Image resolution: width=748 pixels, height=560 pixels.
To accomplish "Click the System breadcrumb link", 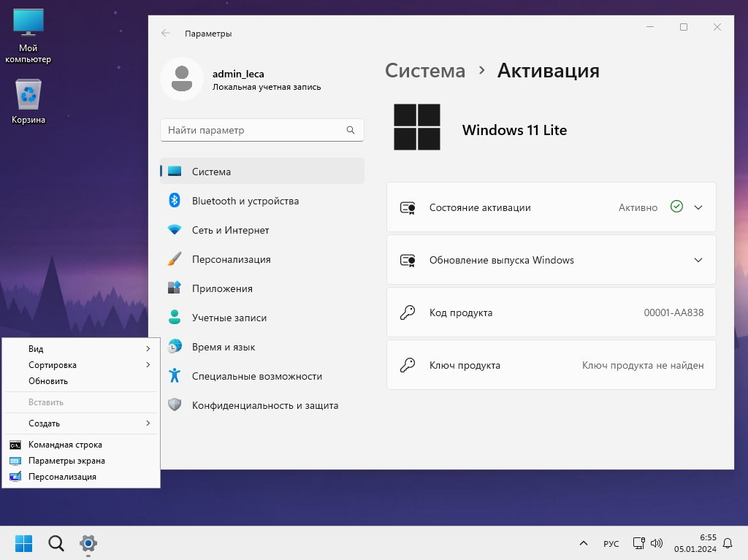I will click(x=425, y=71).
